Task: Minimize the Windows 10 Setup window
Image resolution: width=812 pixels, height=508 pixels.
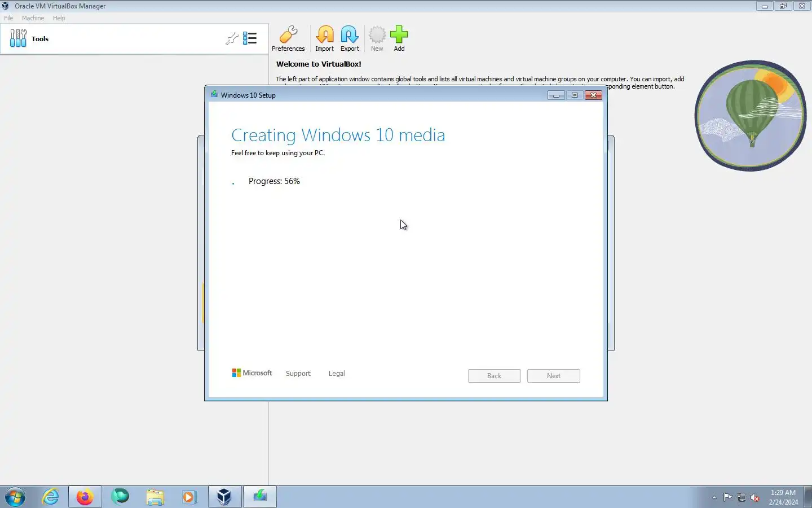Action: point(556,95)
